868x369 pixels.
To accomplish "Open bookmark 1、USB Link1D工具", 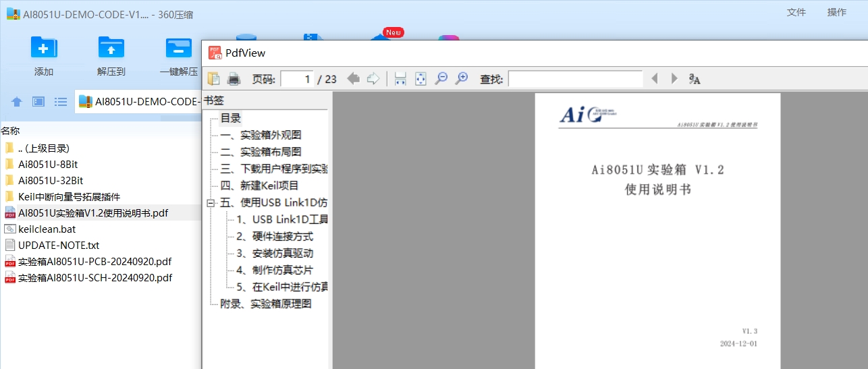I will (282, 219).
